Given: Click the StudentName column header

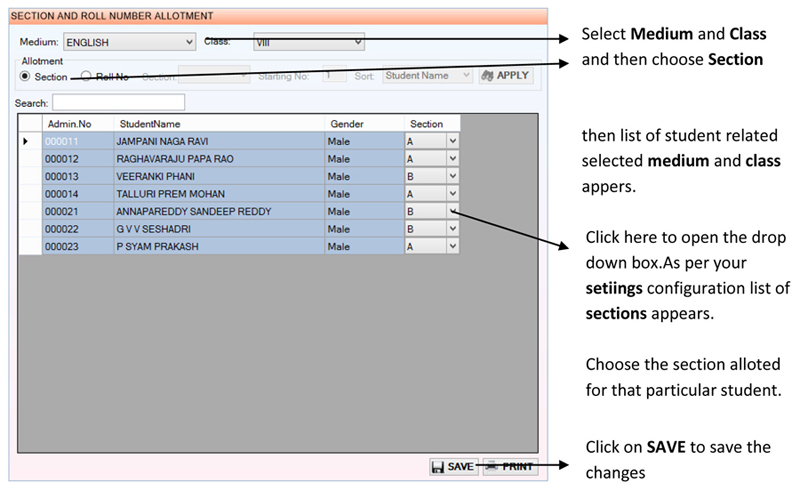Looking at the screenshot, I should (219, 124).
